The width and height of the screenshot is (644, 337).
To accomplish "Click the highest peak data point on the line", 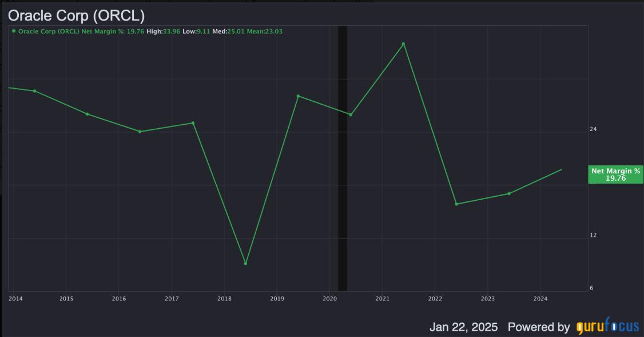I will pyautogui.click(x=403, y=44).
